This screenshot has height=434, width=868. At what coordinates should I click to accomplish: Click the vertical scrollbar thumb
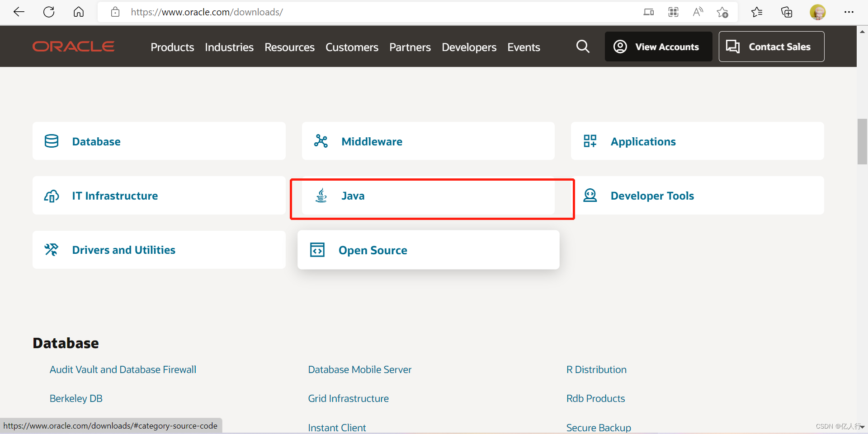coord(862,141)
